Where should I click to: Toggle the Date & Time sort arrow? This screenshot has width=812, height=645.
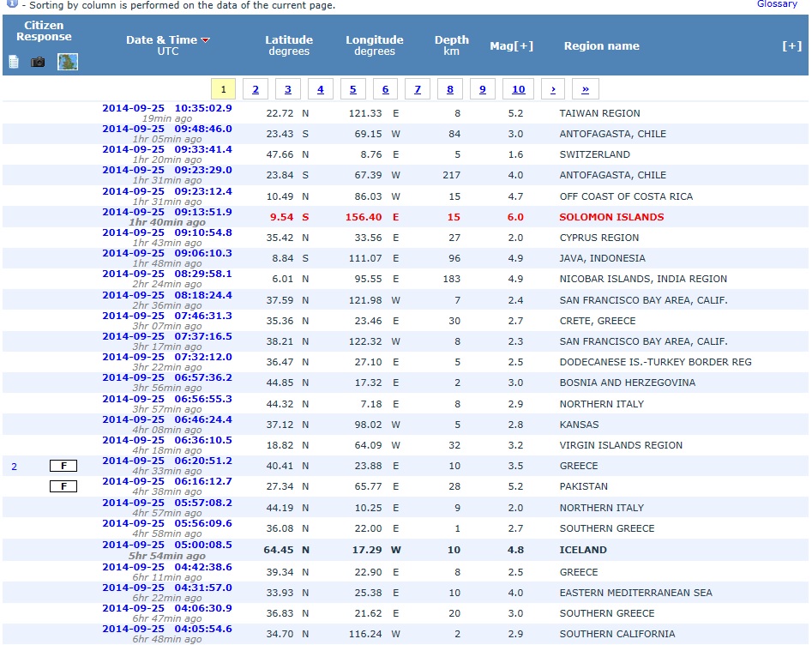click(206, 40)
